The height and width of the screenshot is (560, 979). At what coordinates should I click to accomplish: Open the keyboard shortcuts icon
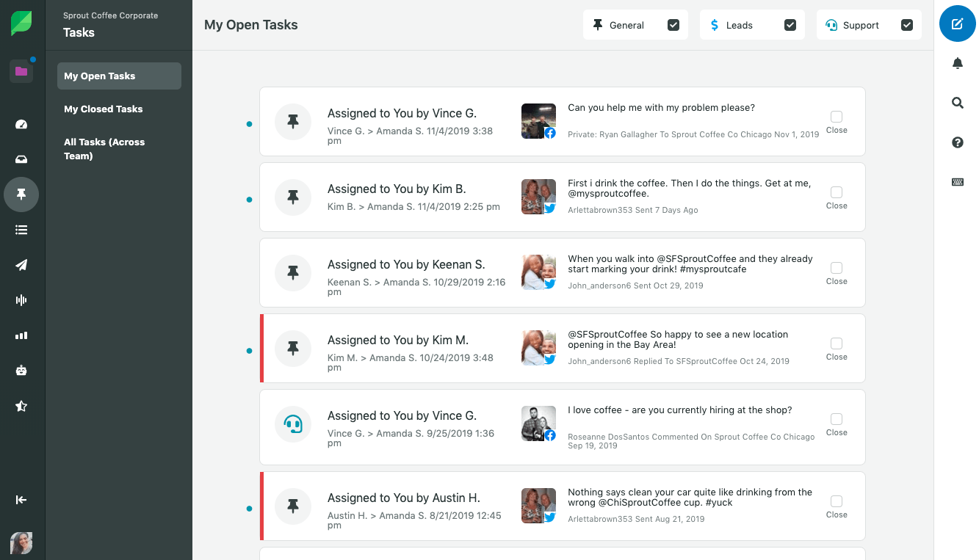tap(957, 182)
